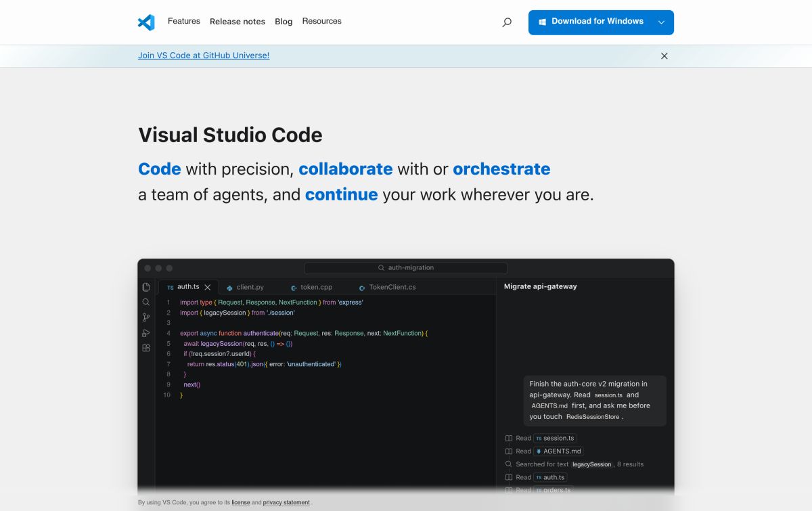
Task: Switch to the token.cpp tab
Action: point(311,287)
